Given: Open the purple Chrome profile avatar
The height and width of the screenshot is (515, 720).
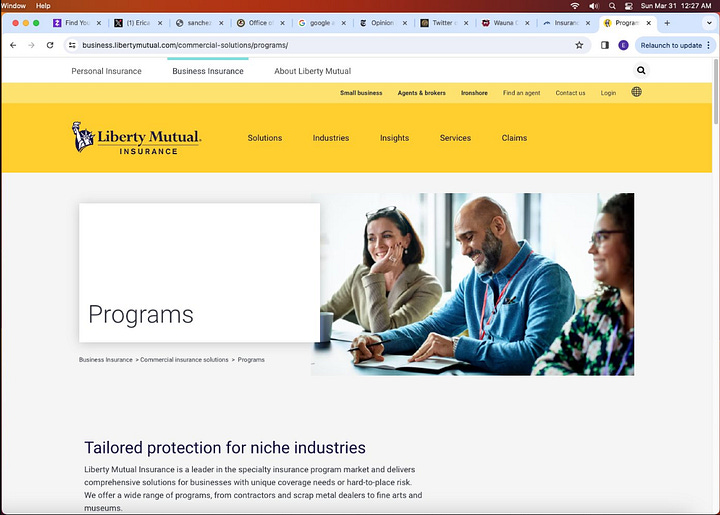Looking at the screenshot, I should [x=623, y=45].
